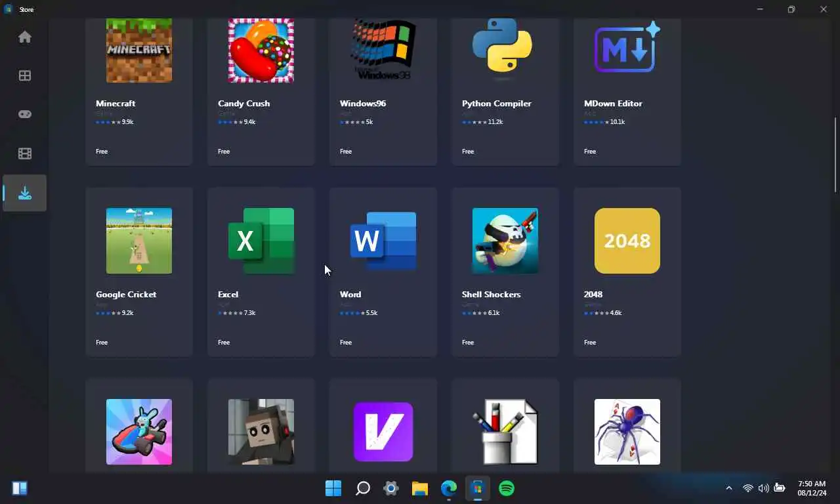Image resolution: width=840 pixels, height=504 pixels.
Task: Launch Microsoft Edge from the taskbar
Action: [449, 488]
